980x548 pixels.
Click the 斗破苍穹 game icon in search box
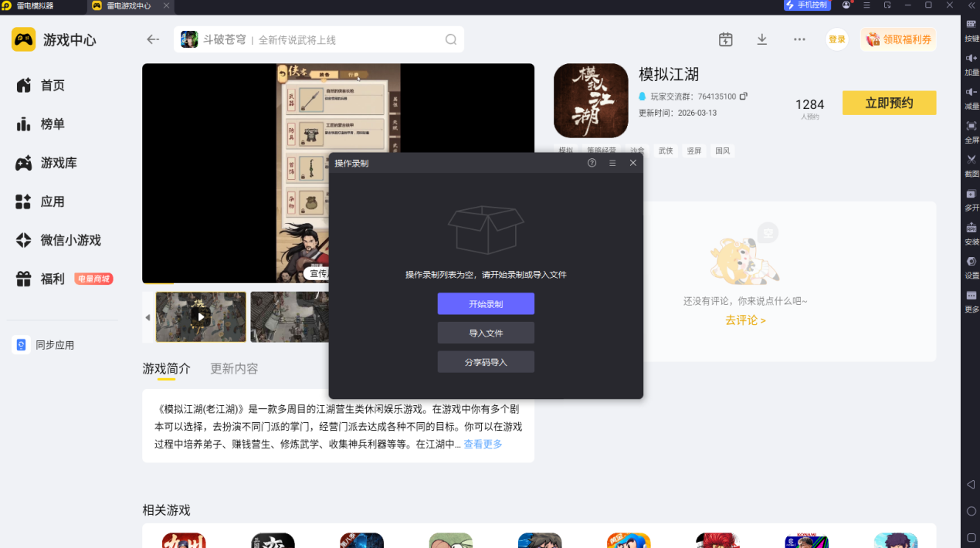pos(189,39)
